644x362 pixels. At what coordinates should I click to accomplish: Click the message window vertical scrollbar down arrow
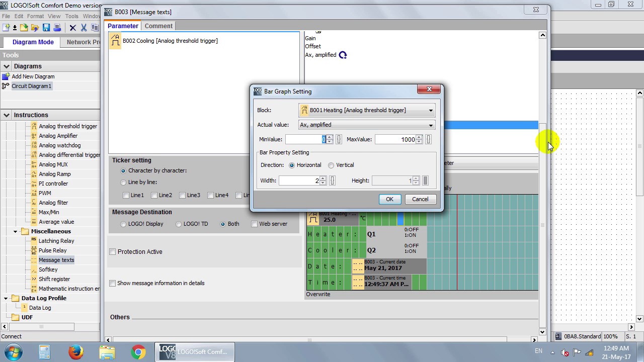coord(542,332)
